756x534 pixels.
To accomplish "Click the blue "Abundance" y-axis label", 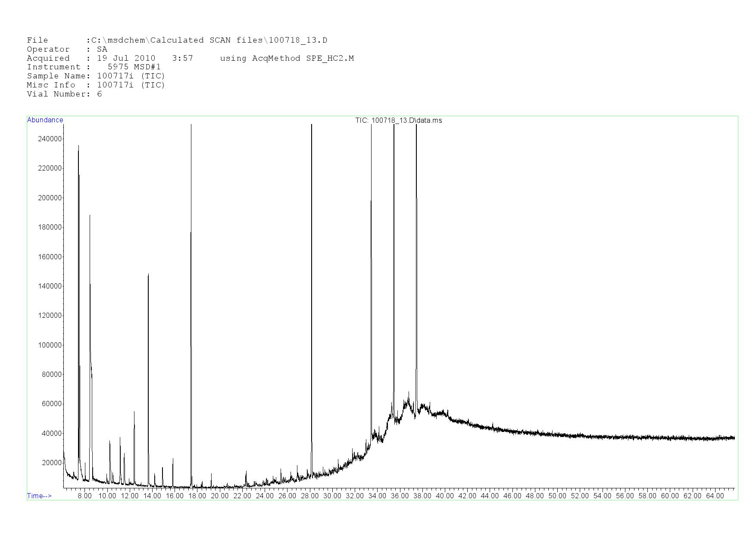I will (45, 120).
